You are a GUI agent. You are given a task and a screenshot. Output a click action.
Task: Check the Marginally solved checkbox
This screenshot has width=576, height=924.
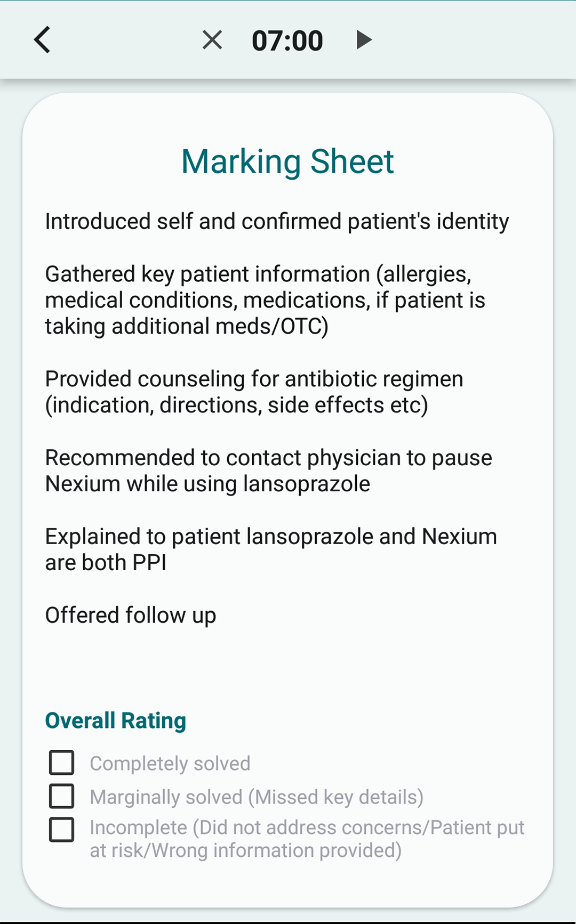pos(62,796)
